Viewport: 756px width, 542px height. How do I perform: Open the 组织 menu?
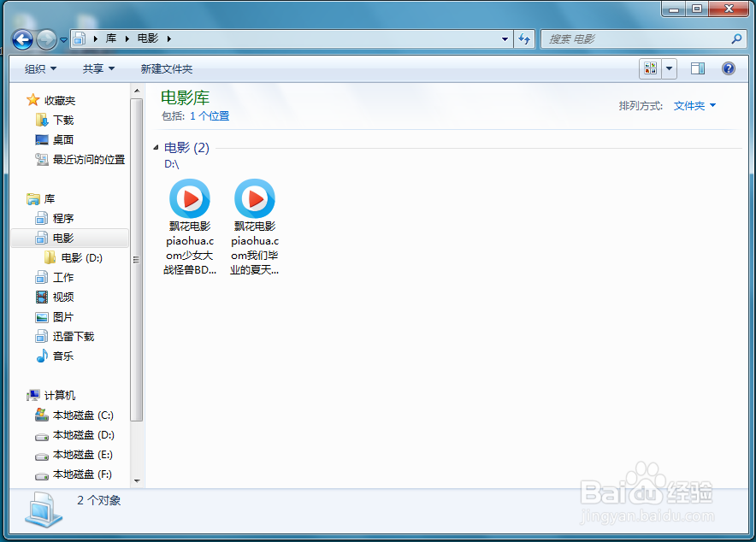pos(40,68)
